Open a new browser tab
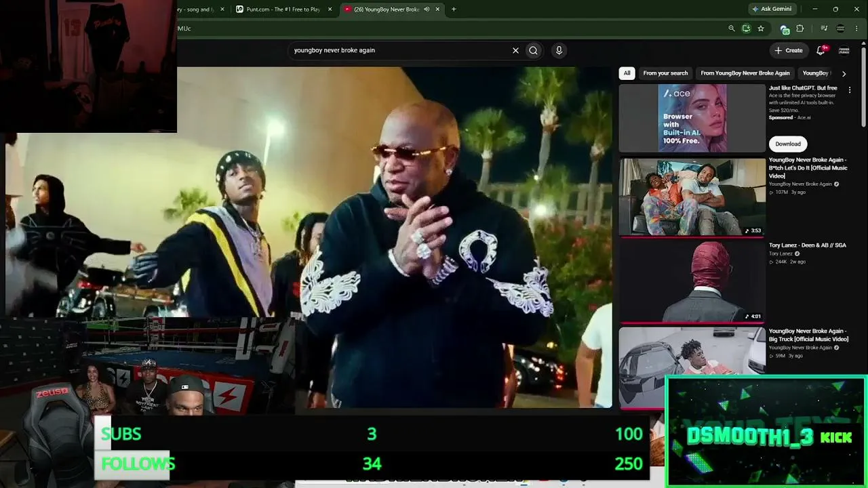Viewport: 868px width, 488px height. pyautogui.click(x=454, y=9)
